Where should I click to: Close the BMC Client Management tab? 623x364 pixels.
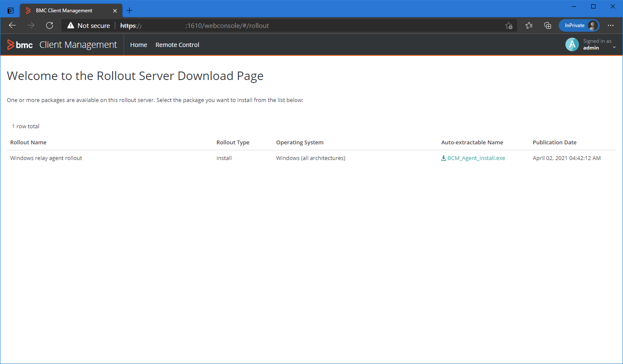click(115, 11)
